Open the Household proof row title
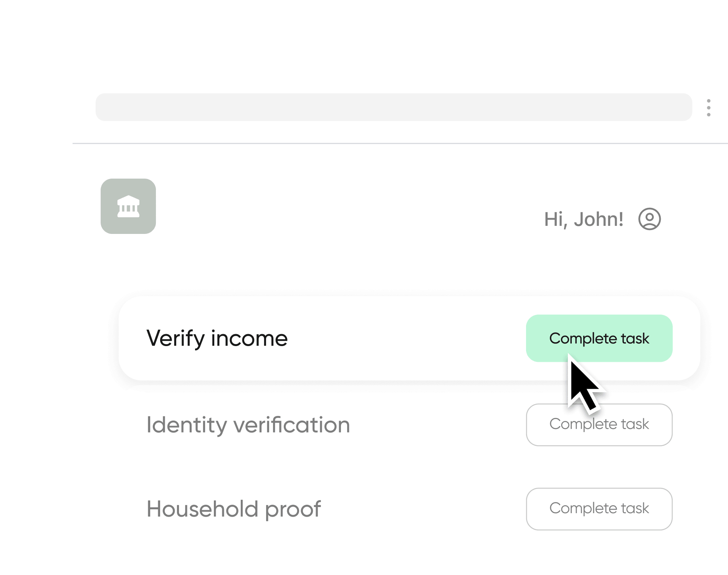The height and width of the screenshot is (575, 728). pos(233,509)
